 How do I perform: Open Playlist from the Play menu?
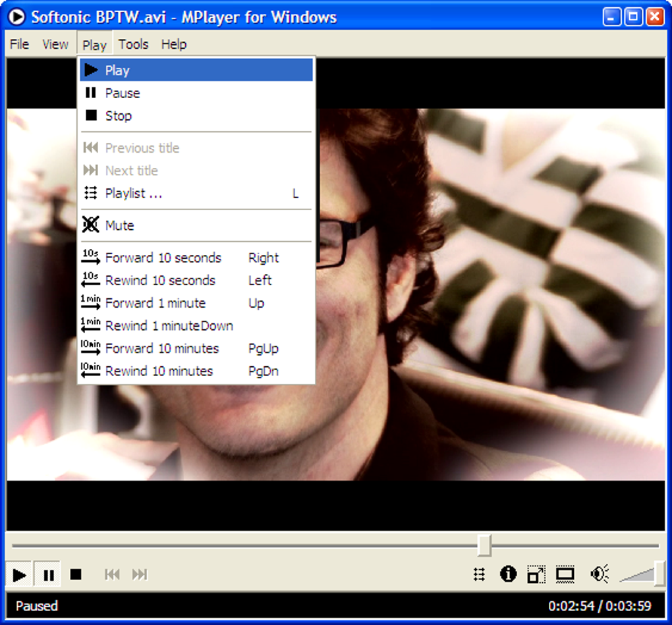click(196, 193)
